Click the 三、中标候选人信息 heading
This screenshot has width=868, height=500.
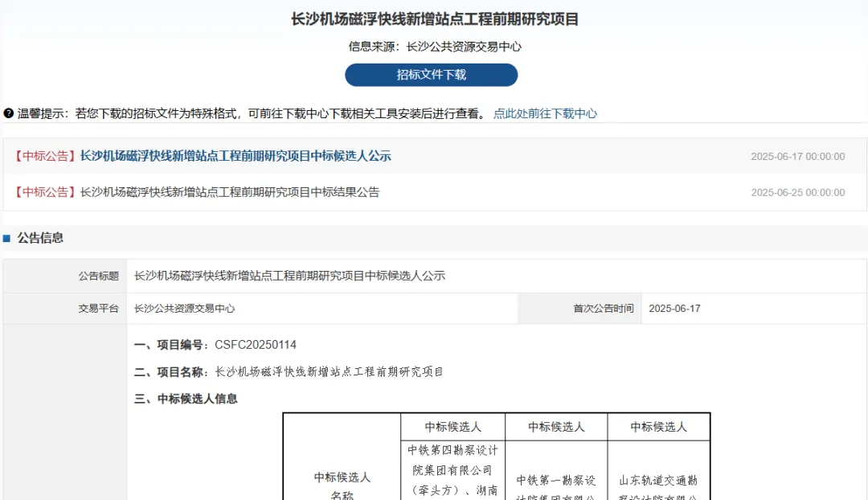186,399
